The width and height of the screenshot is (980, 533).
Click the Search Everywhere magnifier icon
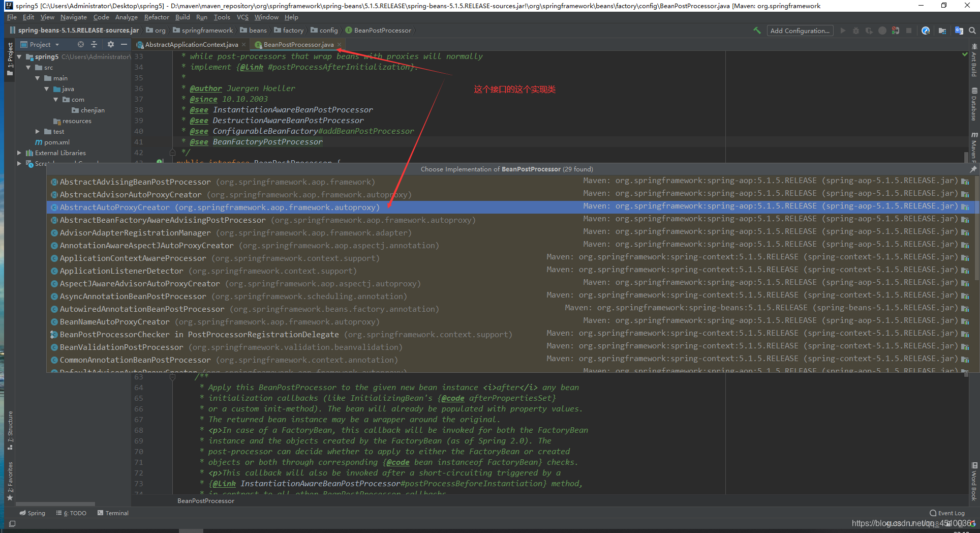click(x=972, y=31)
